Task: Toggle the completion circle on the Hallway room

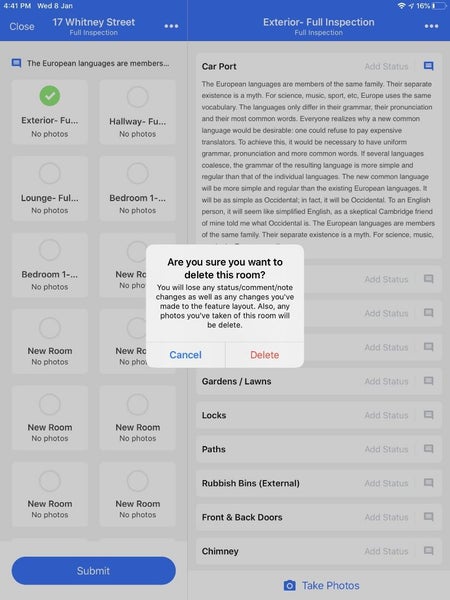Action: coord(137,96)
